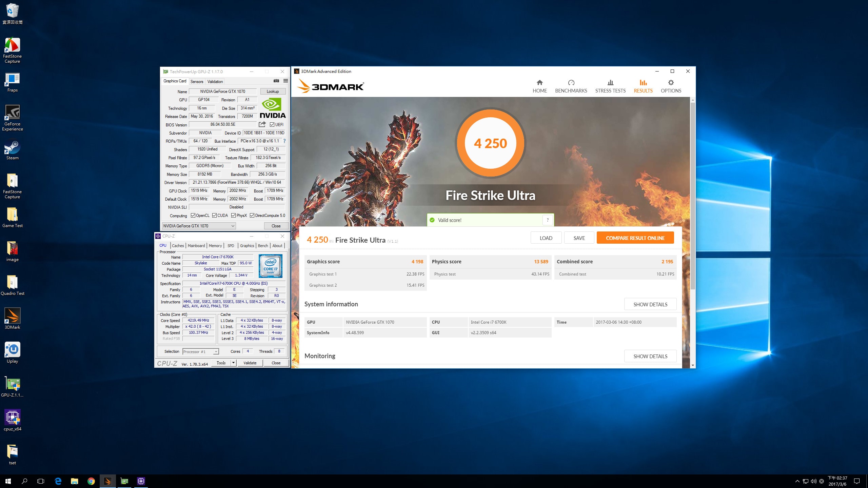Open CPU-Z Memory tab
The width and height of the screenshot is (868, 488).
[x=215, y=246]
